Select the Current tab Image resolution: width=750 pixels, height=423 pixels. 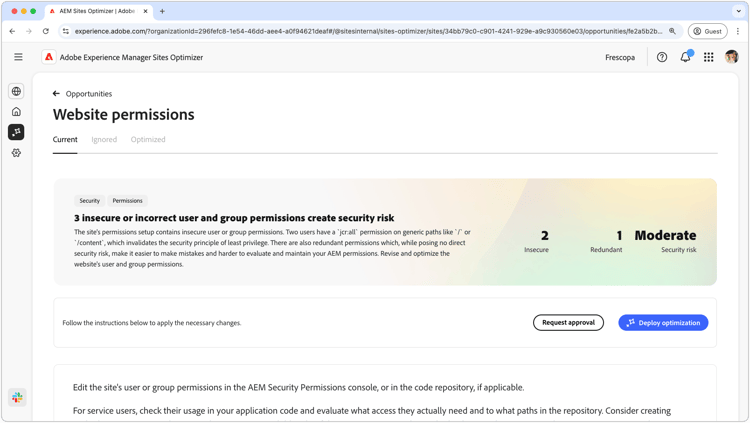[65, 139]
